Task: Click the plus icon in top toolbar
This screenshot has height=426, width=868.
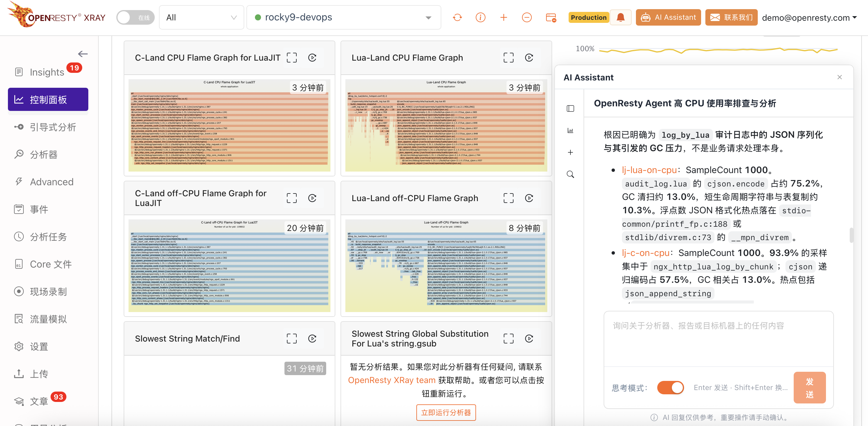Action: point(503,18)
